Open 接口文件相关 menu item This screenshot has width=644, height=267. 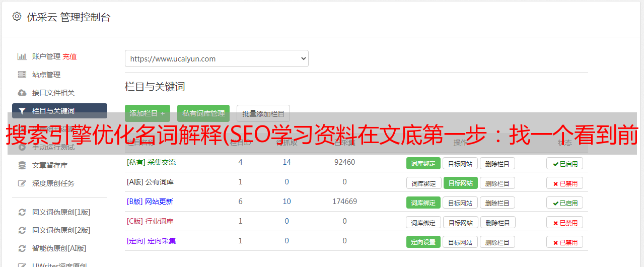point(53,93)
